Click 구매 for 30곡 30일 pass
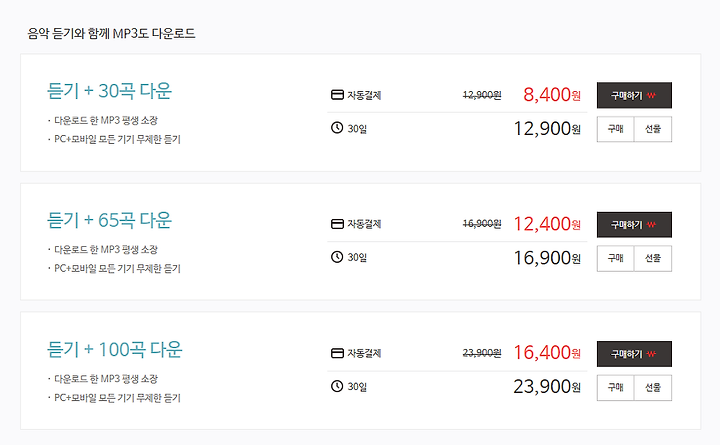The width and height of the screenshot is (720, 445). click(615, 129)
